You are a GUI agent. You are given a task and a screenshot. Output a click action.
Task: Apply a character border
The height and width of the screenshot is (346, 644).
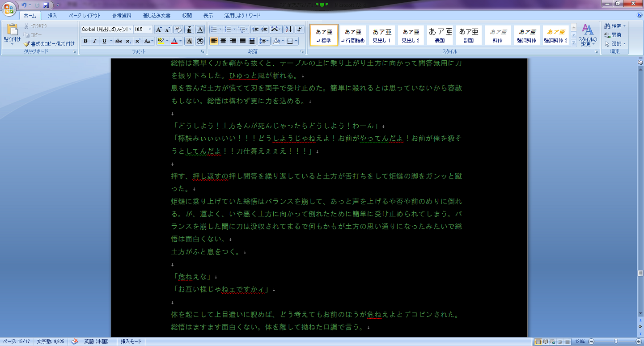tap(200, 30)
